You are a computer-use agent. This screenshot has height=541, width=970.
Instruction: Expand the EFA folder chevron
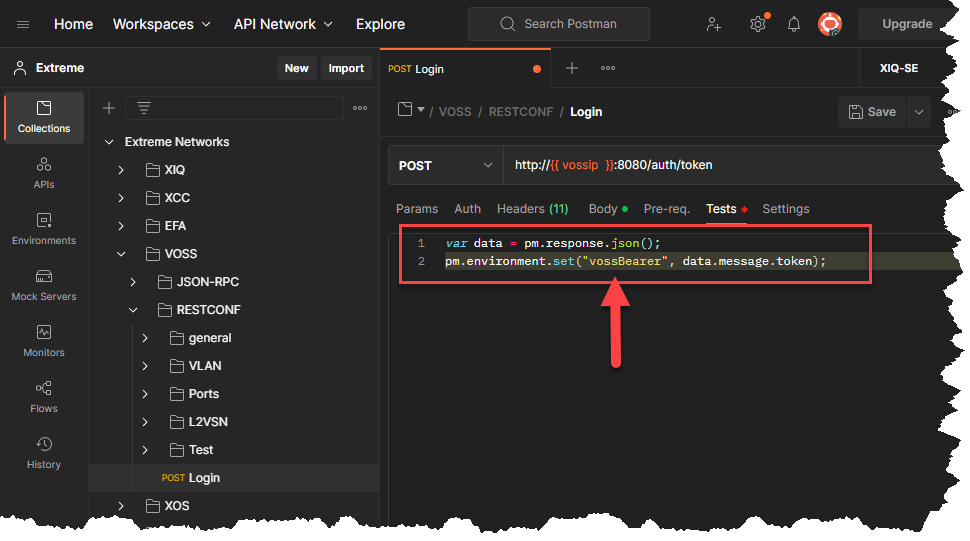(121, 226)
